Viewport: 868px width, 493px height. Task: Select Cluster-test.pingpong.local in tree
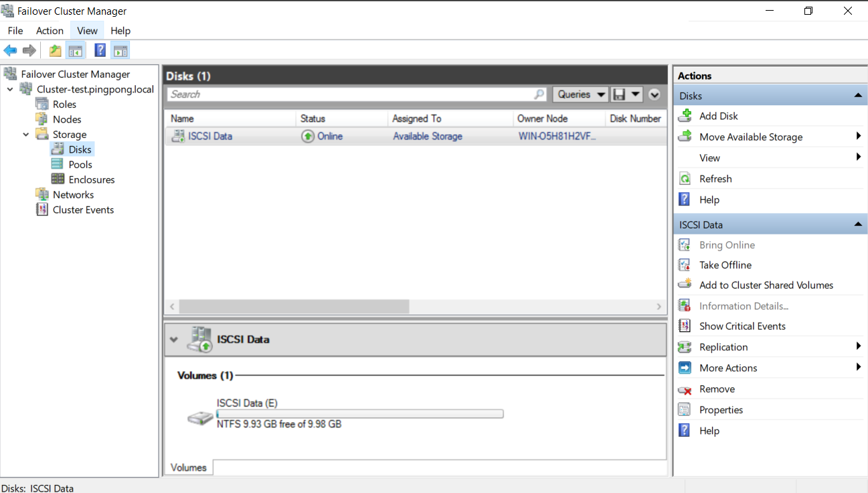[x=95, y=89]
